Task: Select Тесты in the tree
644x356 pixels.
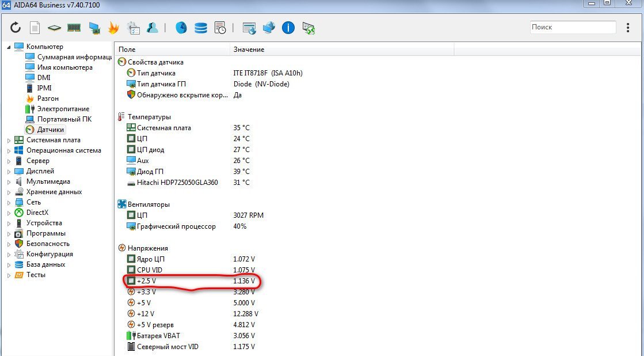Action: click(30, 275)
